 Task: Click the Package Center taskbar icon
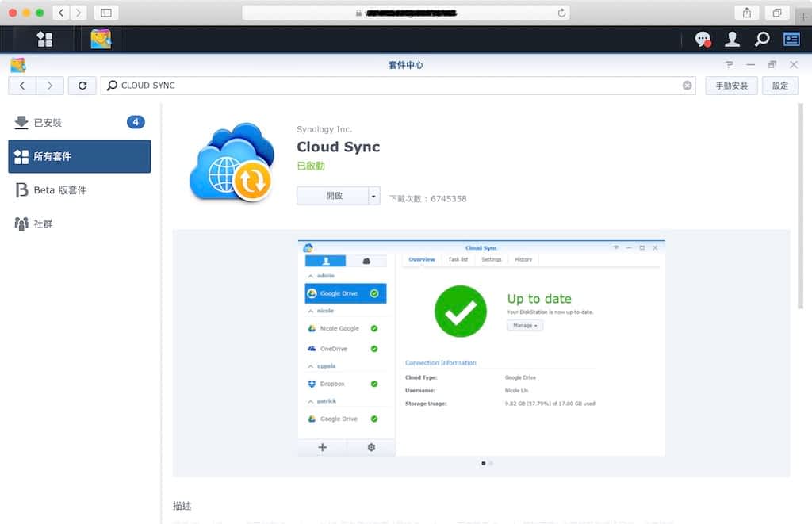click(x=101, y=39)
